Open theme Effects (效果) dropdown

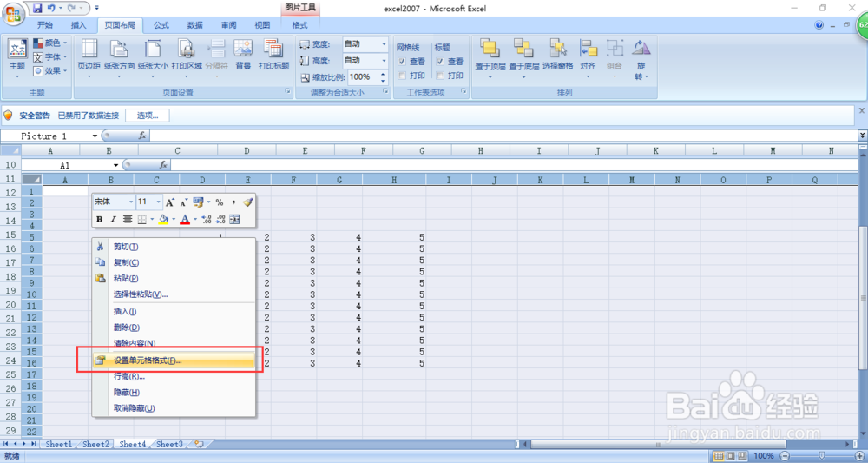point(50,71)
